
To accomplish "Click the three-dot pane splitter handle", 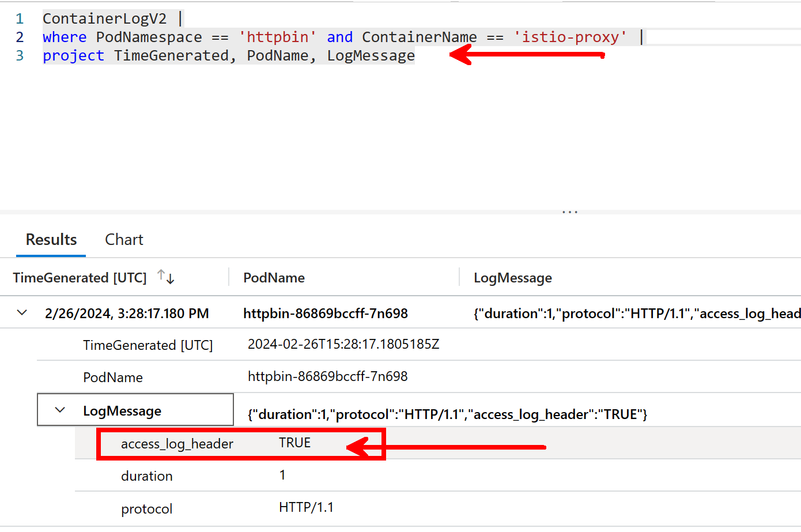I will (569, 212).
